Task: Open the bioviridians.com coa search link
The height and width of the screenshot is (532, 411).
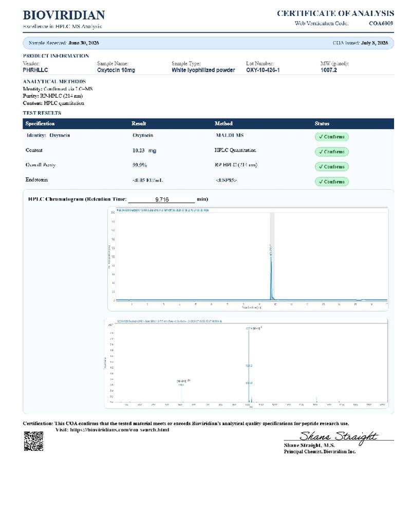Action: (x=119, y=430)
